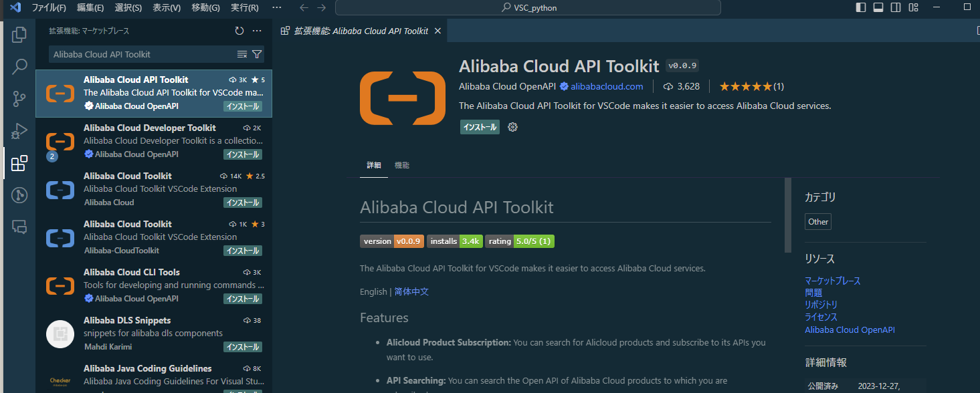Toggle the primary sidebar visibility
Viewport: 980px width, 393px height.
pyautogui.click(x=860, y=7)
